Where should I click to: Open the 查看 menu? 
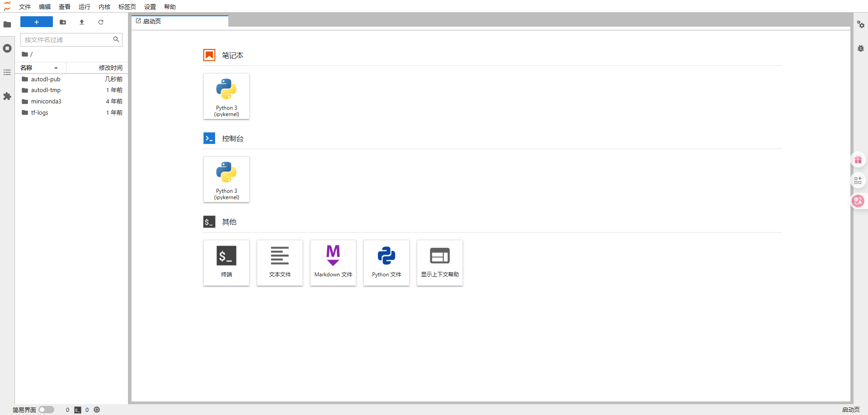[x=65, y=7]
